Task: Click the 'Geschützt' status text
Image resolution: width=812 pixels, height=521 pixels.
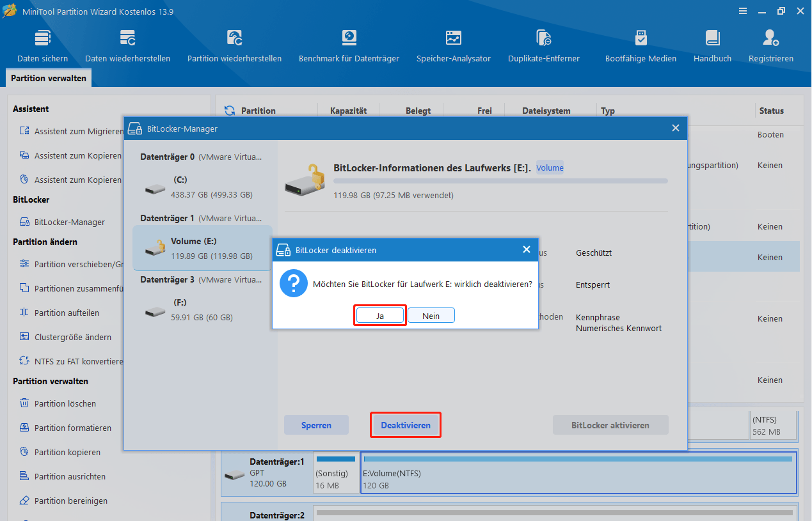Action: pos(594,253)
